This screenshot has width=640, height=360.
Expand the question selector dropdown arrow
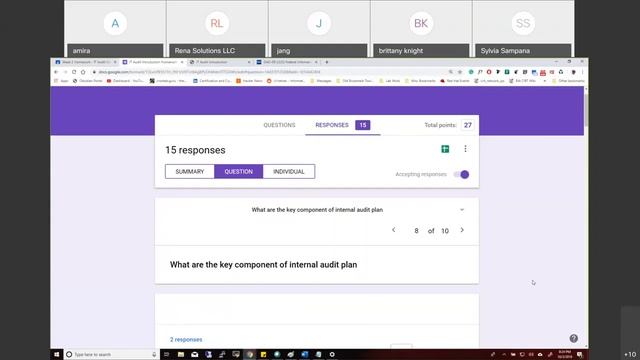pyautogui.click(x=462, y=210)
